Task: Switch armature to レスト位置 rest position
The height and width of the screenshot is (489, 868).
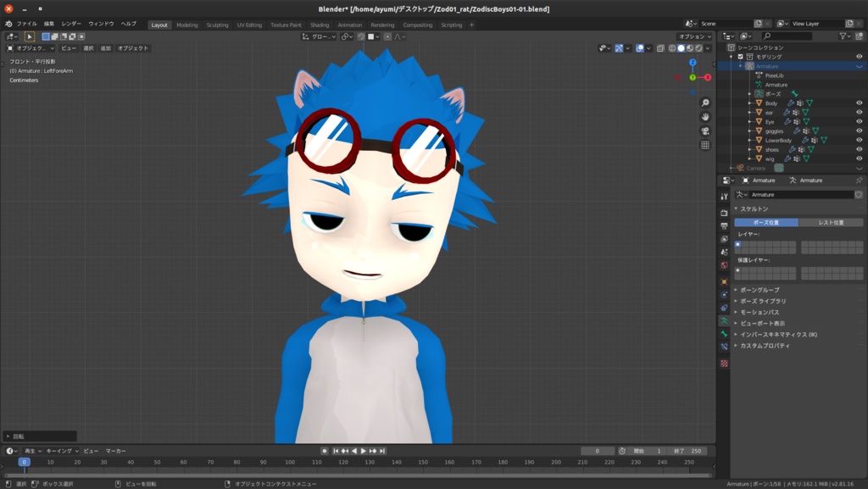Action: [831, 222]
